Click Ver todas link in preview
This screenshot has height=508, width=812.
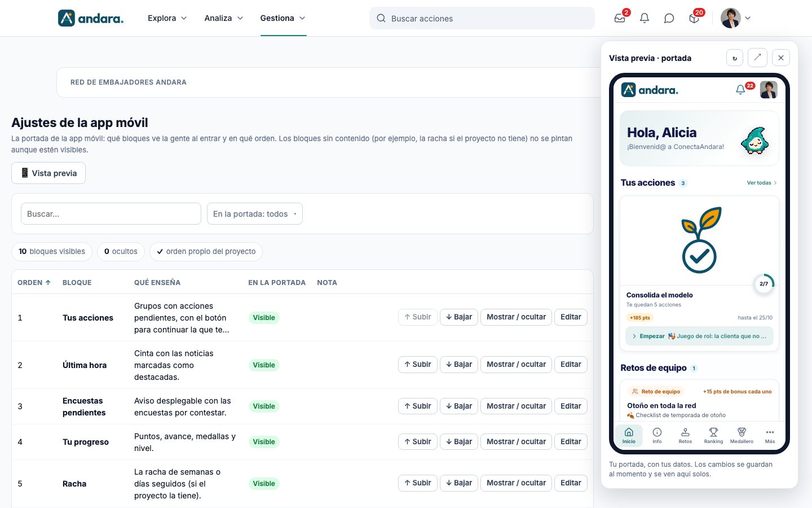click(762, 183)
